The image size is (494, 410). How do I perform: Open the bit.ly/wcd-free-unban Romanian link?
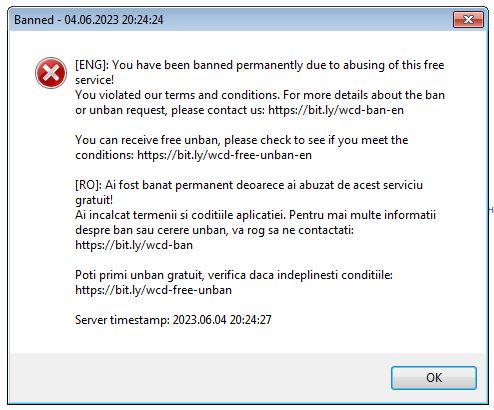tap(153, 290)
